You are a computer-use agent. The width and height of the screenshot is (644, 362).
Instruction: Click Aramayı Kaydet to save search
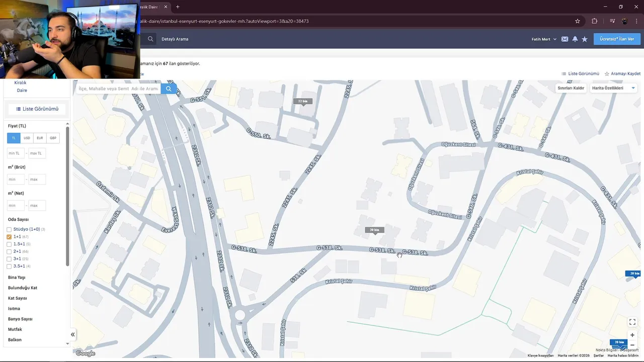click(622, 74)
